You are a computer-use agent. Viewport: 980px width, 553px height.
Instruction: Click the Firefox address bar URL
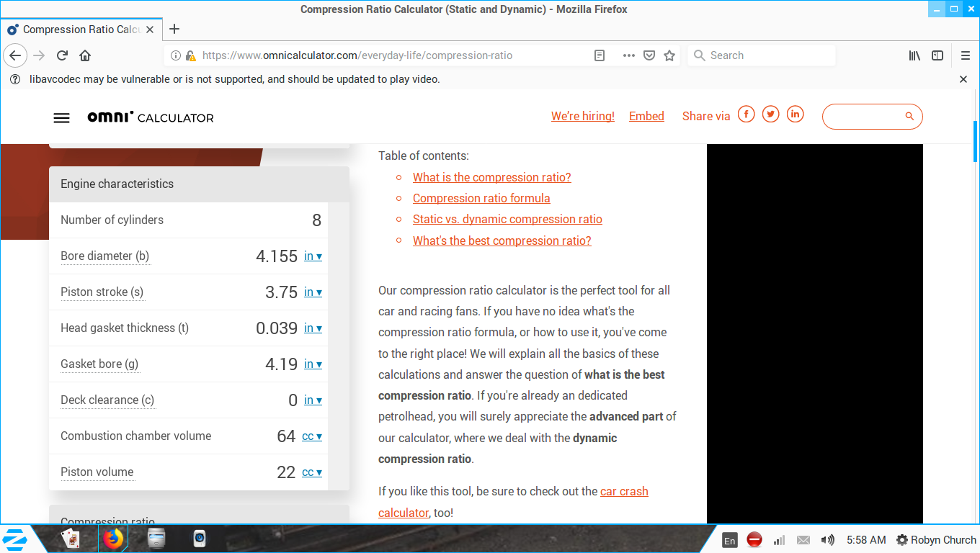tap(357, 55)
